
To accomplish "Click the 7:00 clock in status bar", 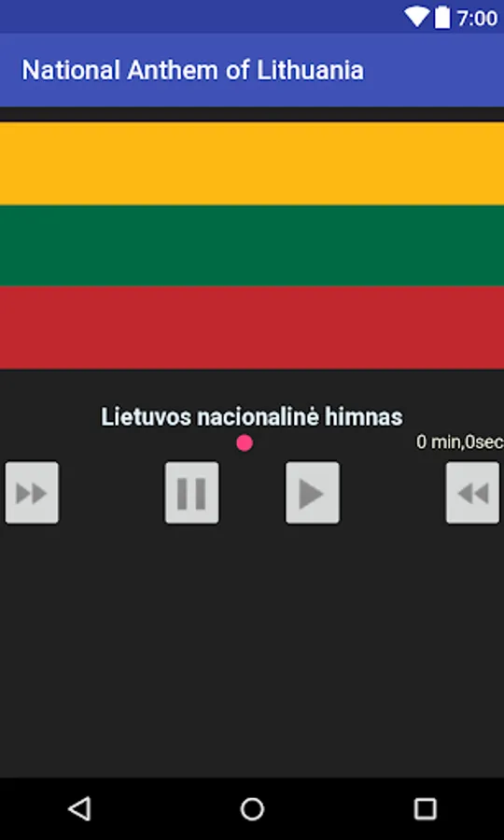I will (x=477, y=19).
